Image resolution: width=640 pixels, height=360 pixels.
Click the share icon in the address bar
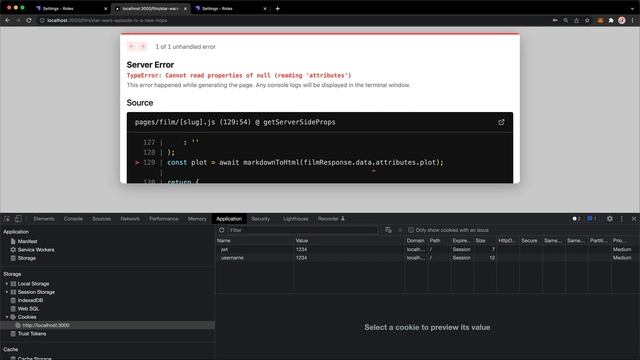click(x=576, y=20)
